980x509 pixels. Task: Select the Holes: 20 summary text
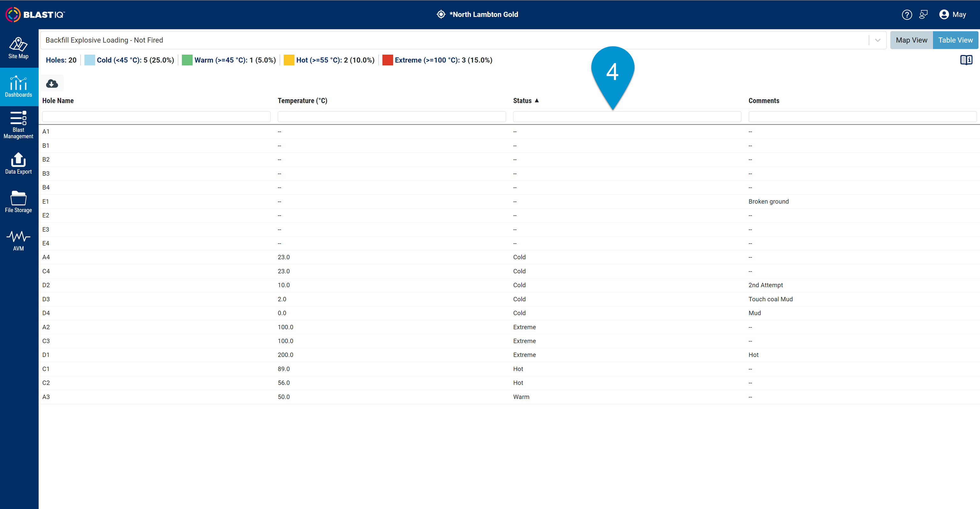[x=61, y=60]
